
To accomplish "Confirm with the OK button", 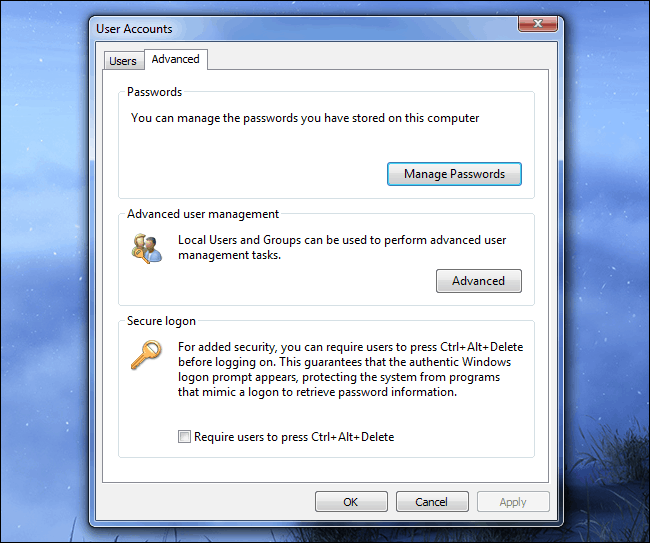I will pos(350,502).
